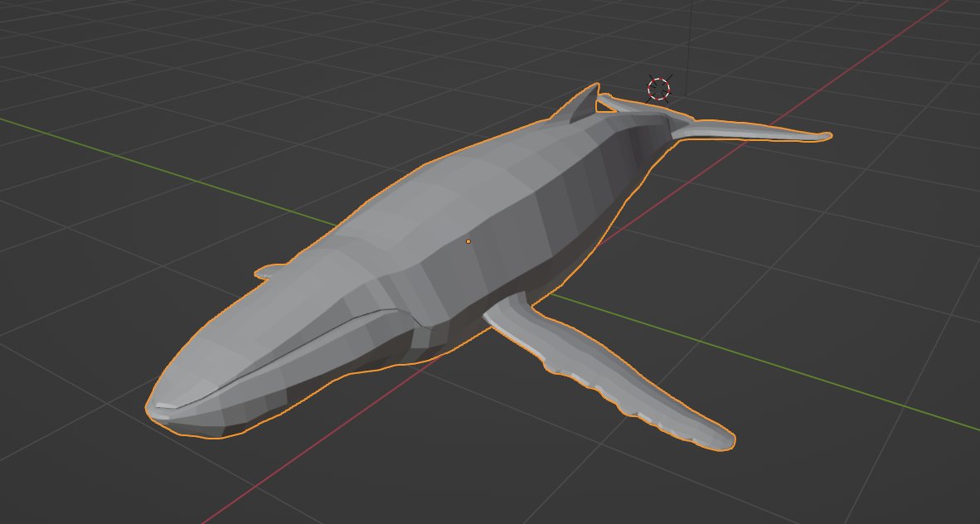Click the red-white 3D cursor marker

point(659,89)
